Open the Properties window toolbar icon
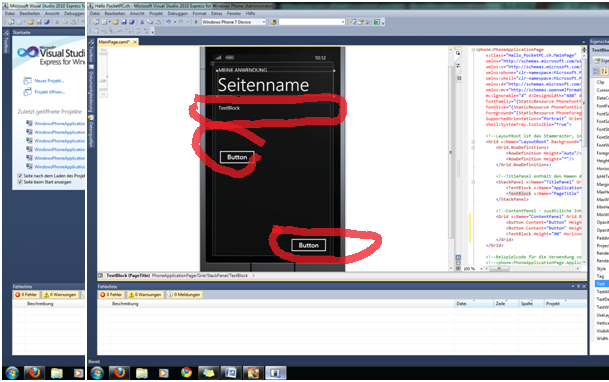Screen dimensions: 609x382 pyautogui.click(x=361, y=22)
